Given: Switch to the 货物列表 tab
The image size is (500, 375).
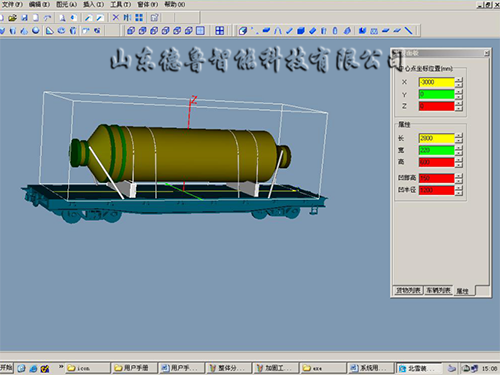Looking at the screenshot, I should tap(408, 290).
